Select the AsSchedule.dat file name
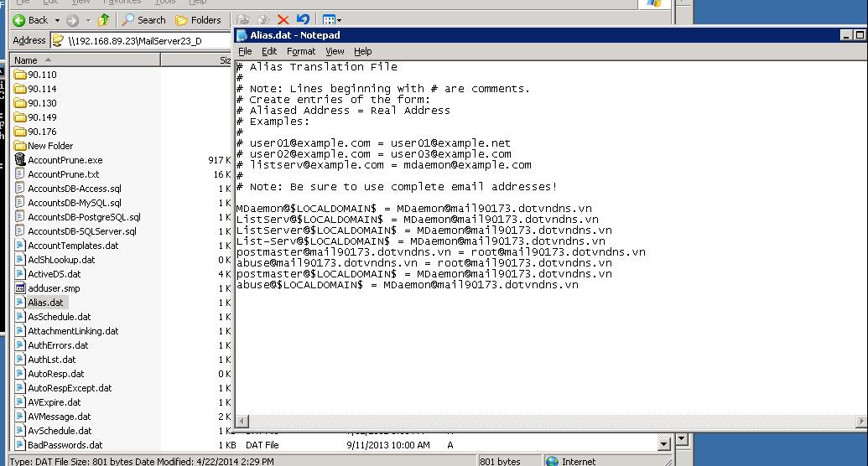Screen dimensions: 868x466 (60, 317)
